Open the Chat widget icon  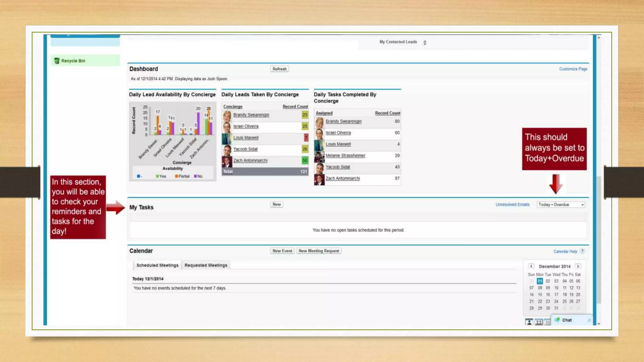tap(558, 320)
